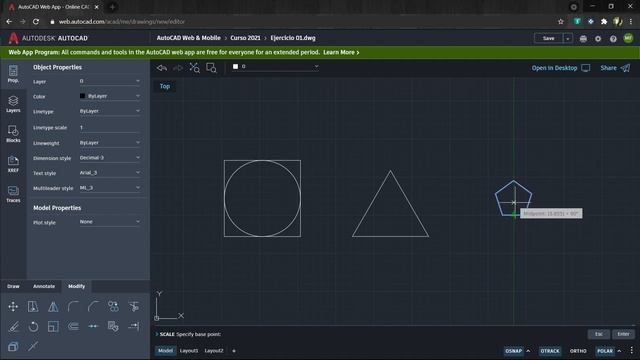This screenshot has height=360, width=640.
Task: Select the Extend tool
Action: (133, 327)
